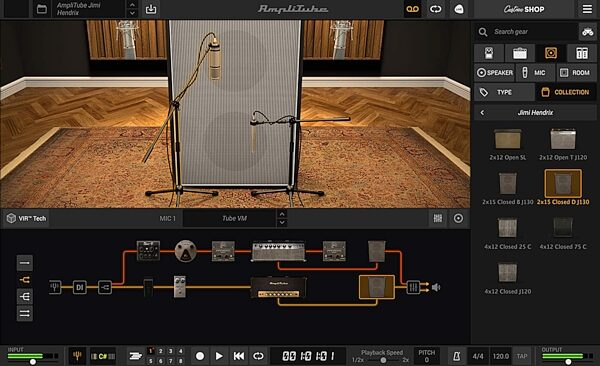Select the silver amp head in upper chain
This screenshot has width=600, height=366.
click(278, 251)
